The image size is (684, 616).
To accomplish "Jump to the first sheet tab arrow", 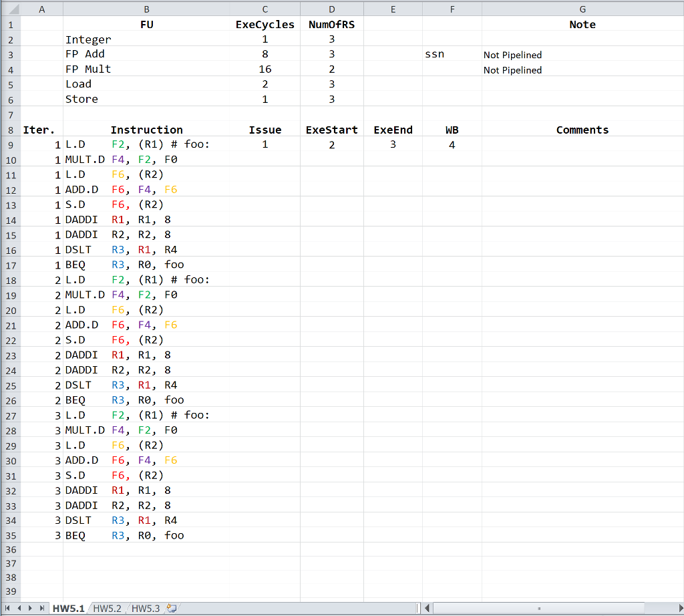I will 7,608.
